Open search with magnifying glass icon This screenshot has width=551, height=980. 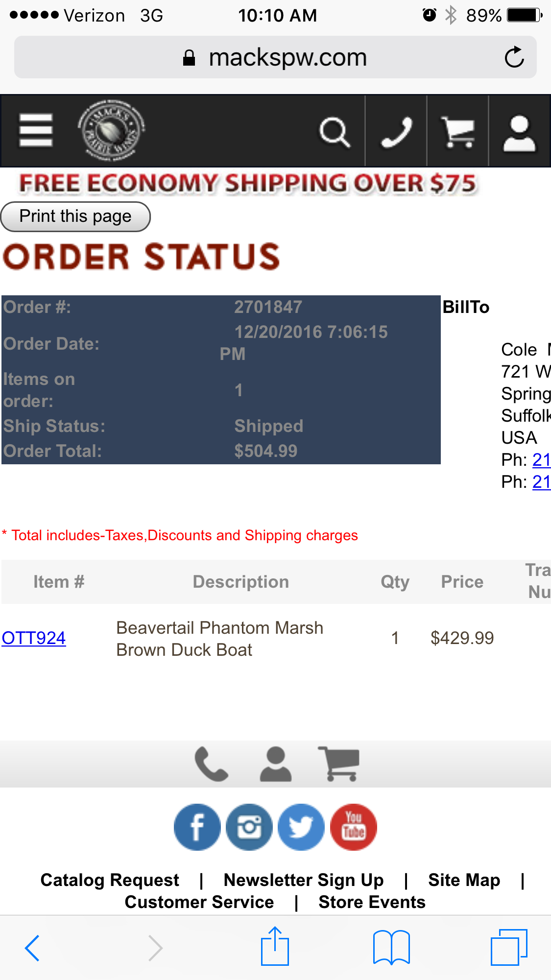[335, 132]
